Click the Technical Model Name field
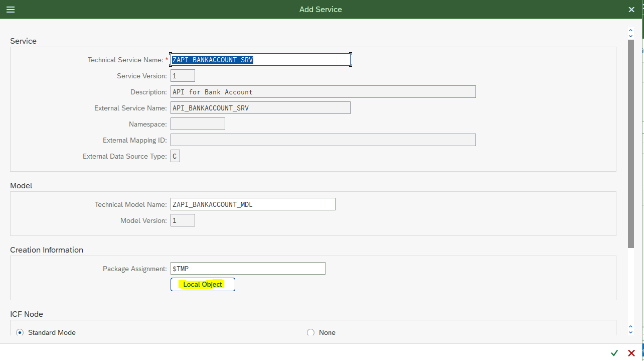The height and width of the screenshot is (361, 644). (253, 204)
